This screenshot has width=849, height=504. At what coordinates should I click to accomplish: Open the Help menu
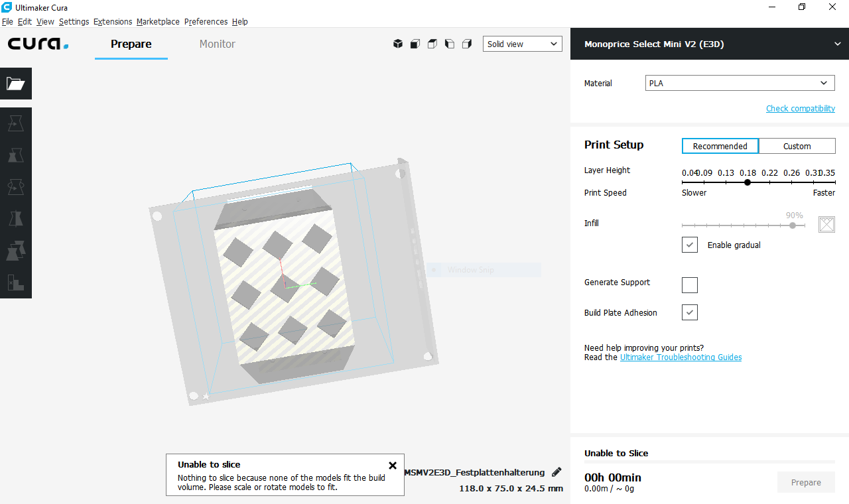tap(240, 21)
